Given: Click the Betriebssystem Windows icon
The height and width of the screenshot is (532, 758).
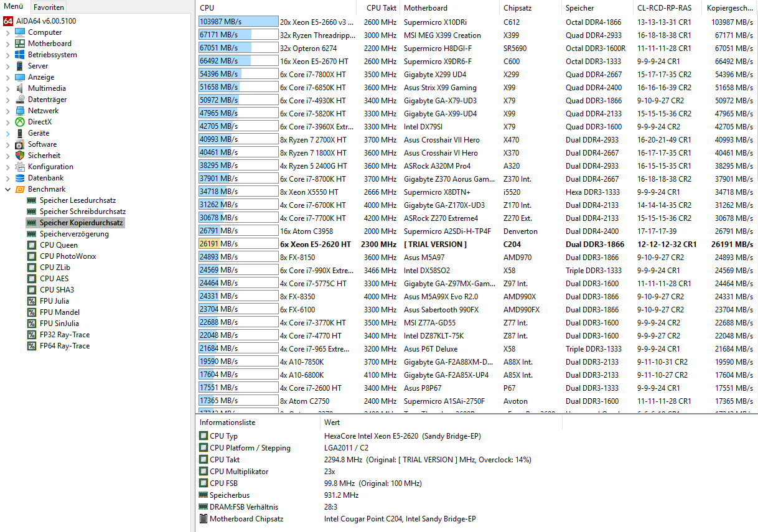Looking at the screenshot, I should click(x=20, y=55).
